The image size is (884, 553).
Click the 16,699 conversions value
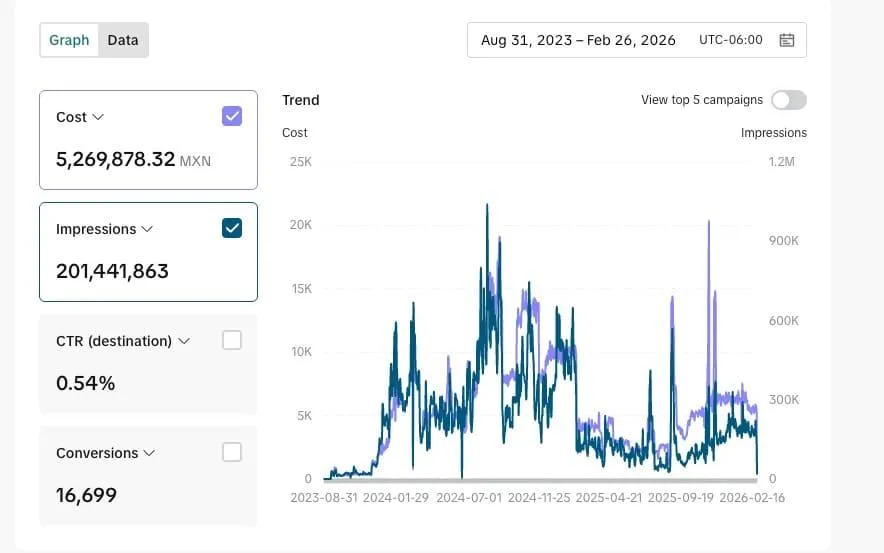[86, 495]
